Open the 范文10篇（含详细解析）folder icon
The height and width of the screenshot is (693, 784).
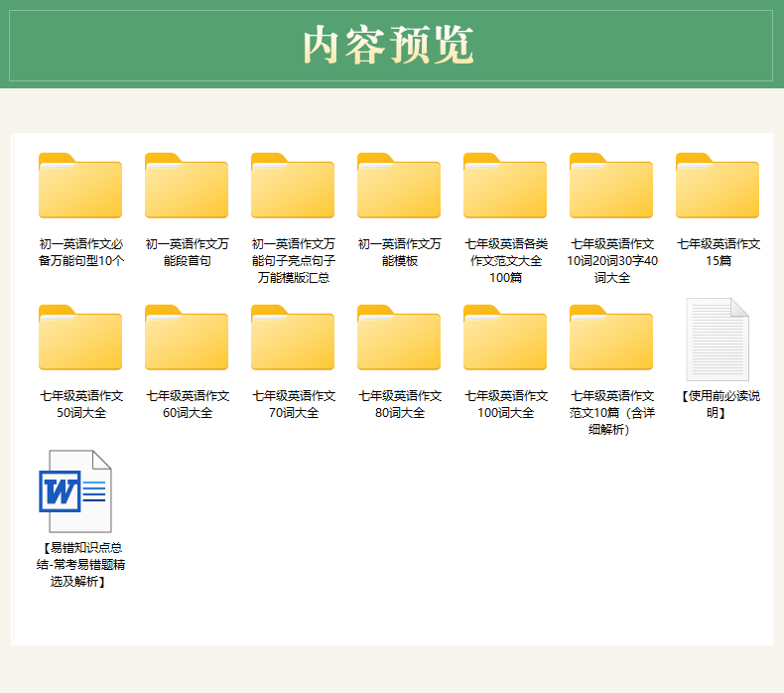(611, 338)
